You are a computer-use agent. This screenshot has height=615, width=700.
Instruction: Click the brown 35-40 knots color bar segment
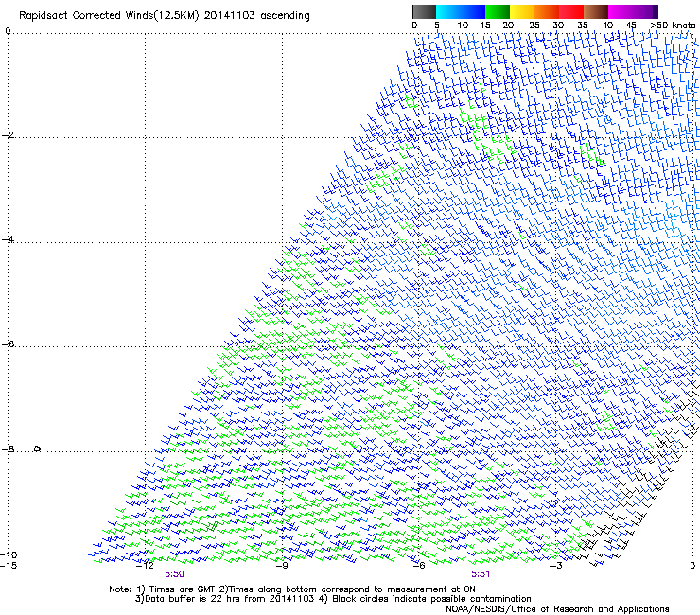pyautogui.click(x=596, y=11)
